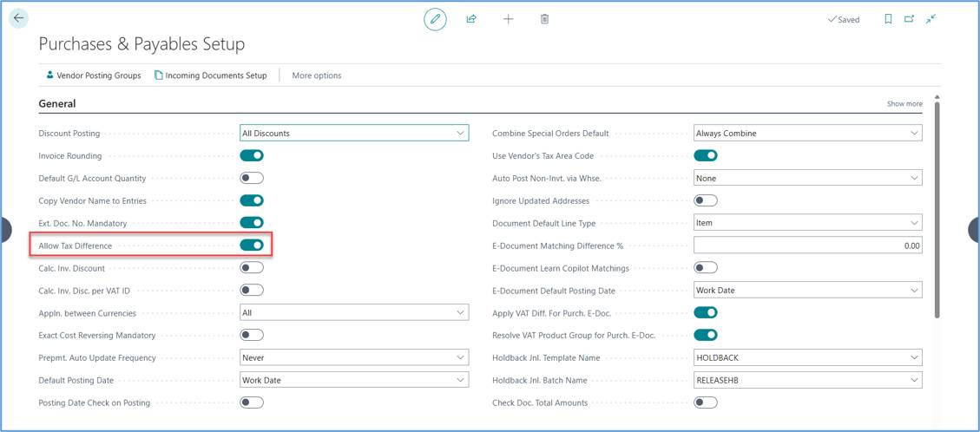Click the Allow Tax Difference label

76,246
